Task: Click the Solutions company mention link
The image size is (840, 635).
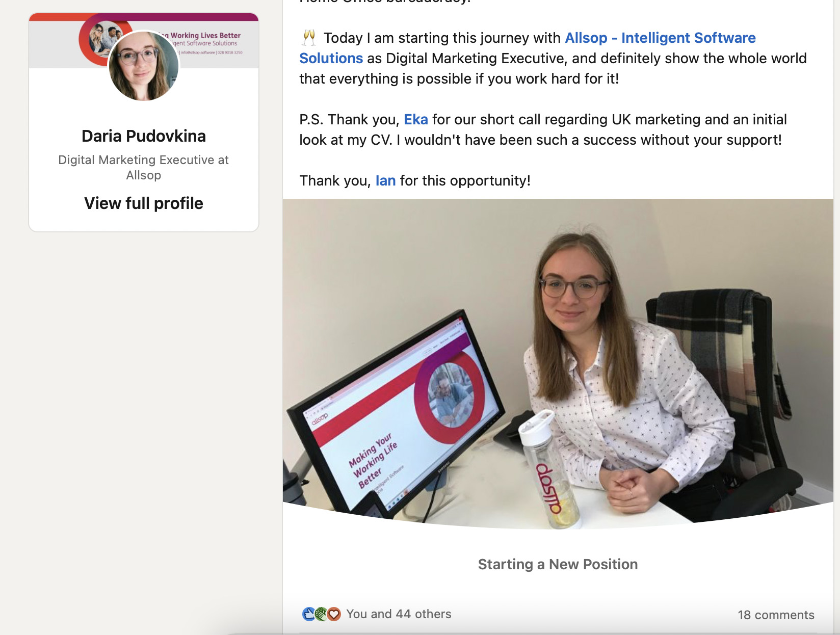Action: pos(331,58)
